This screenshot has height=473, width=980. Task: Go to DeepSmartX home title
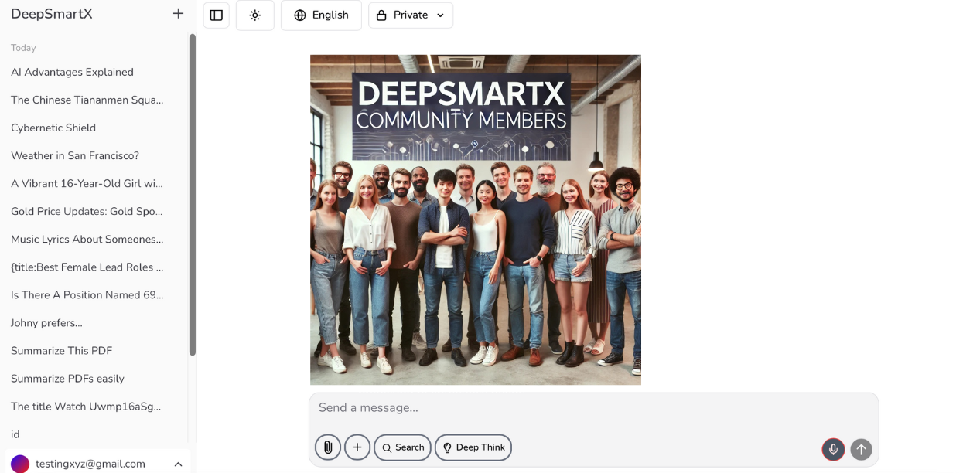coord(52,14)
